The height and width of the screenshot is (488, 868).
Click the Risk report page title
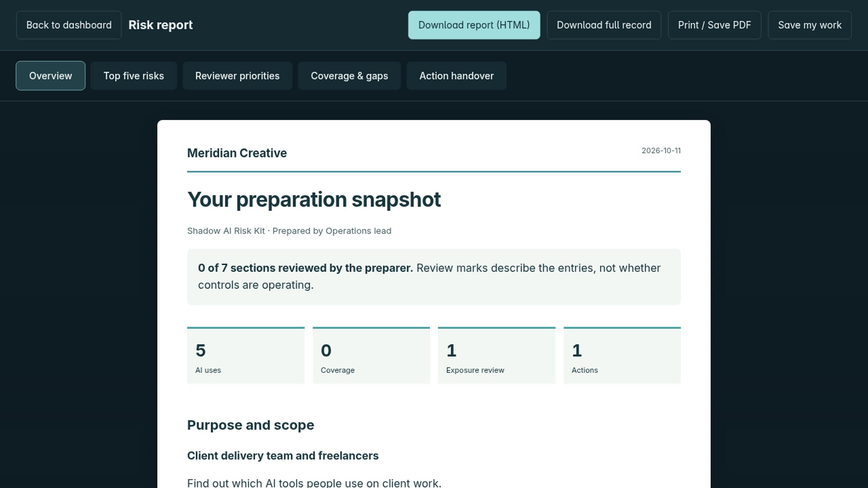[160, 25]
